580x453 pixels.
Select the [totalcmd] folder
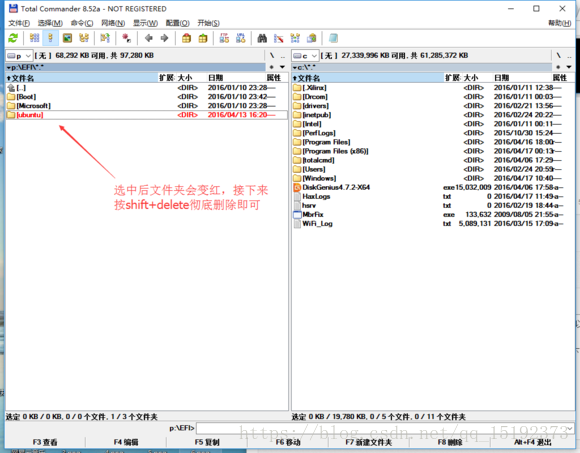pos(433,160)
